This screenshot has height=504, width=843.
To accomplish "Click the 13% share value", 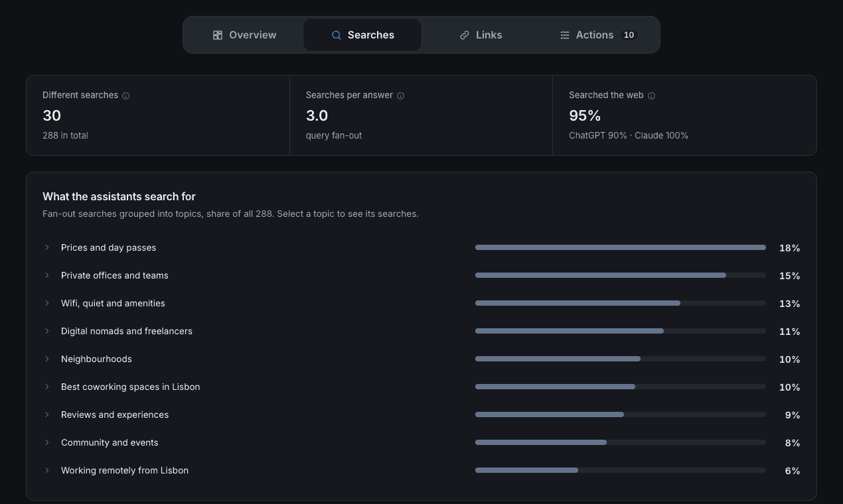I will pyautogui.click(x=789, y=304).
